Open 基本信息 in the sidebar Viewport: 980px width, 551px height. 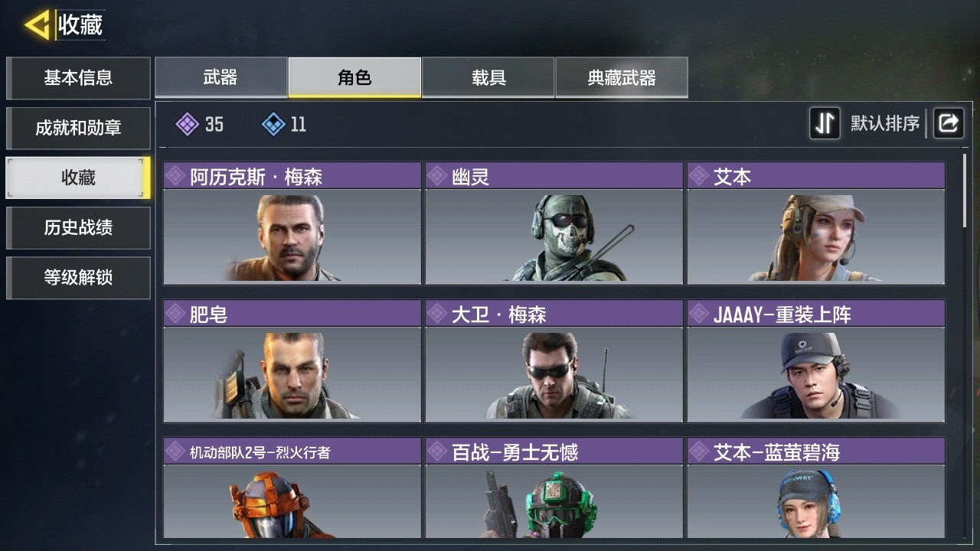(78, 77)
